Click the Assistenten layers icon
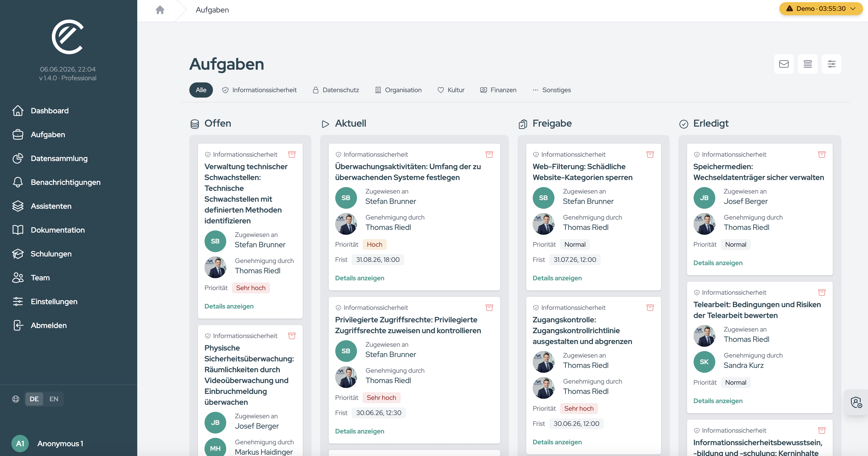This screenshot has height=456, width=868. [18, 206]
